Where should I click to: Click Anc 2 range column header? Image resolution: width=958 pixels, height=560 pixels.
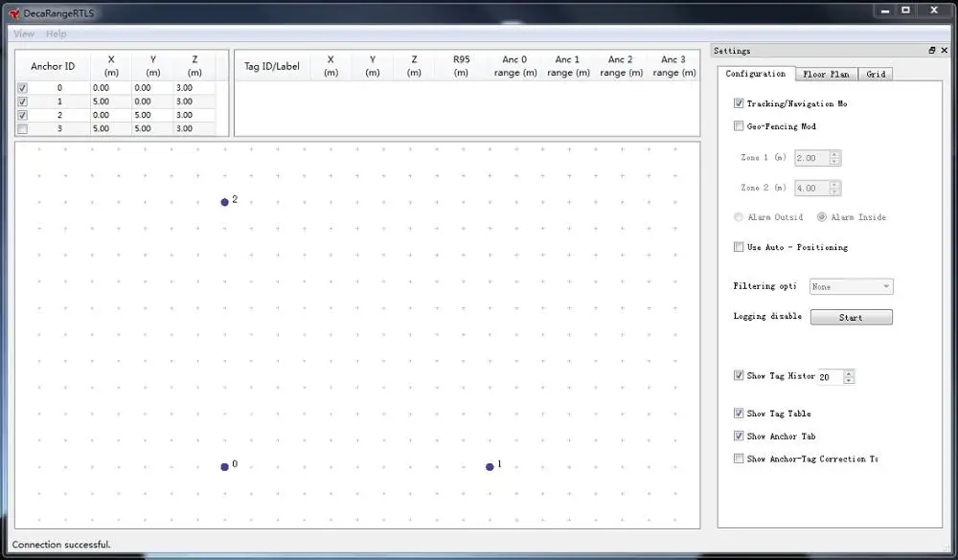point(621,66)
